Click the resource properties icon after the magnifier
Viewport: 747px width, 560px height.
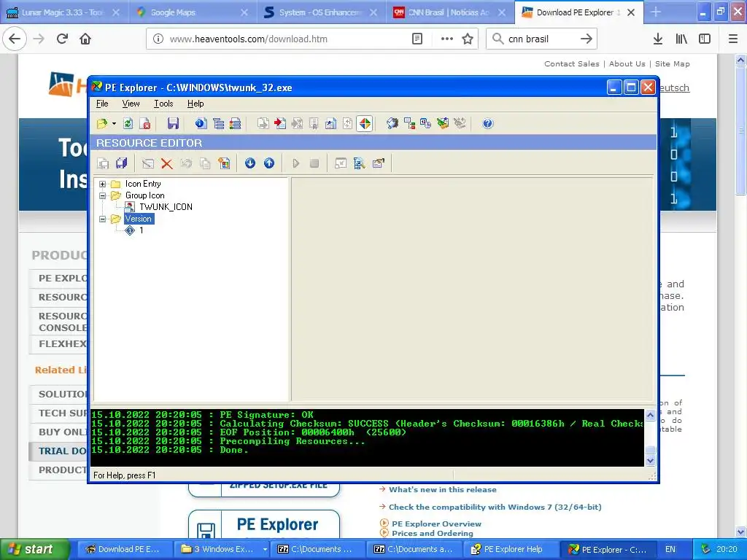pyautogui.click(x=379, y=163)
